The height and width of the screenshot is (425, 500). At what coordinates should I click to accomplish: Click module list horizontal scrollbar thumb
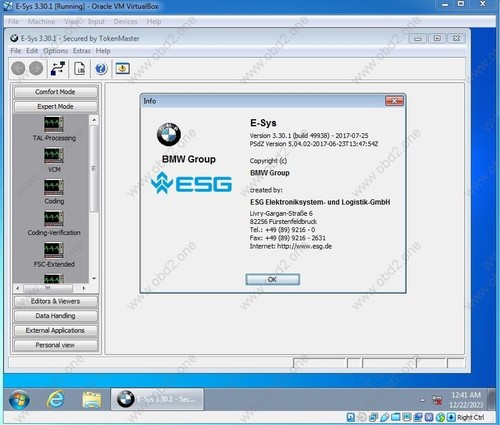point(48,288)
